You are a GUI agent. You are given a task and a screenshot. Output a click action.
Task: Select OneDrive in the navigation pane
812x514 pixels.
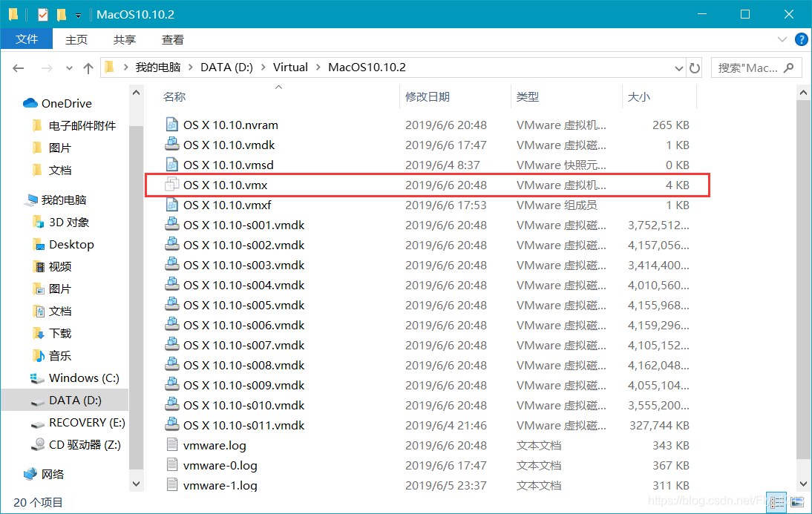66,104
